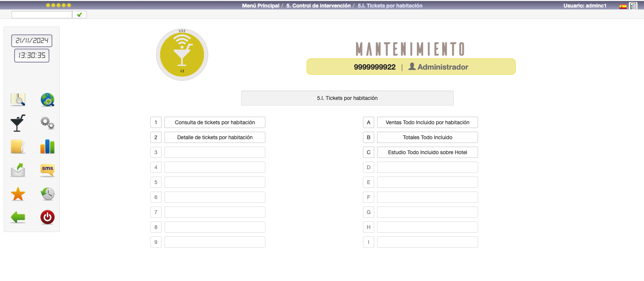The height and width of the screenshot is (281, 644).
Task: Click the mail envelope send icon
Action: tap(18, 170)
